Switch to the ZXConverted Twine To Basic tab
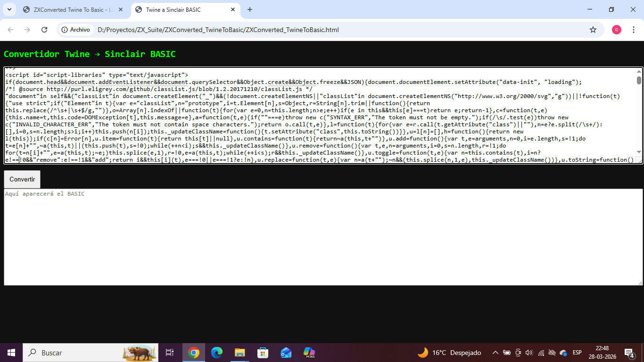644x362 pixels. tap(73, 9)
